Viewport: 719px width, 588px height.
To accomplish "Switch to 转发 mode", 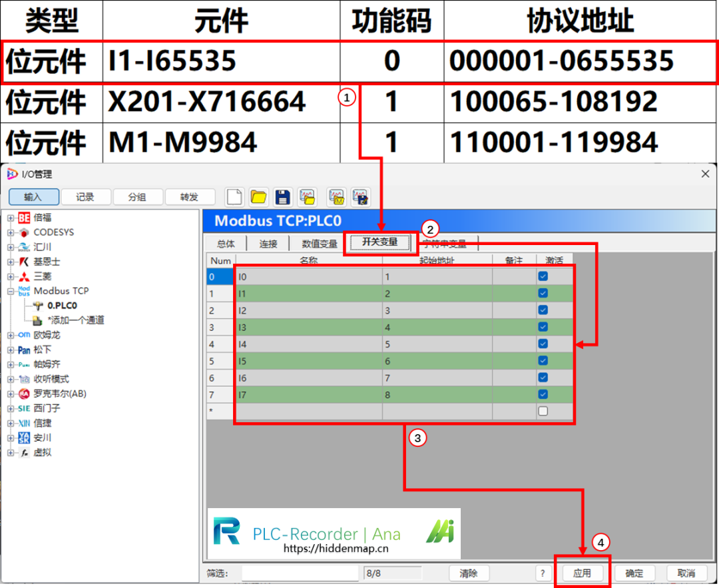I will click(189, 197).
